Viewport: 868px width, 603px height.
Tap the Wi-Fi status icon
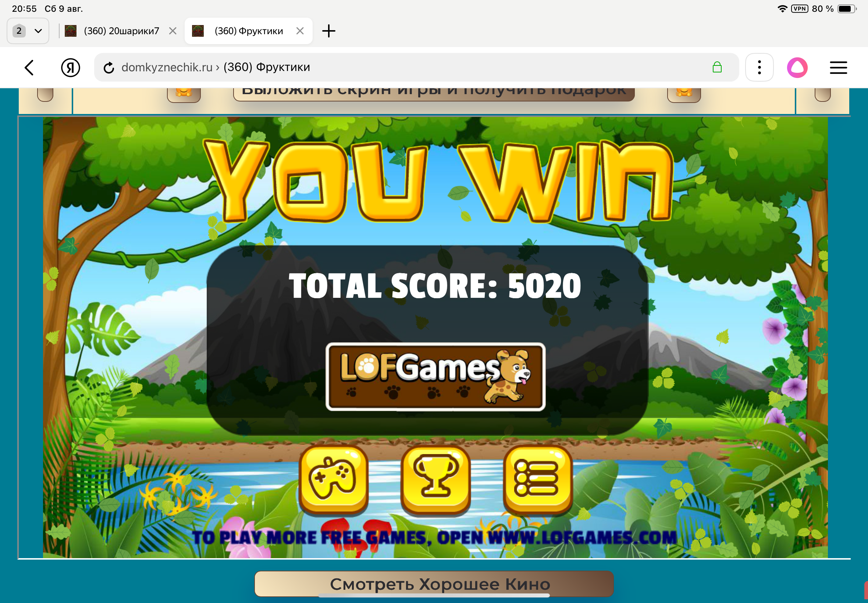pyautogui.click(x=782, y=9)
